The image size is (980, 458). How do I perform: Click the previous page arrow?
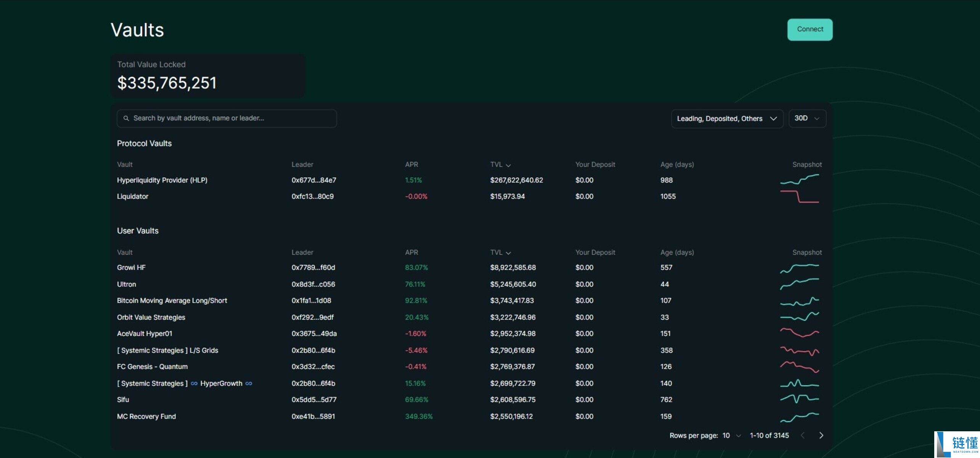(803, 435)
